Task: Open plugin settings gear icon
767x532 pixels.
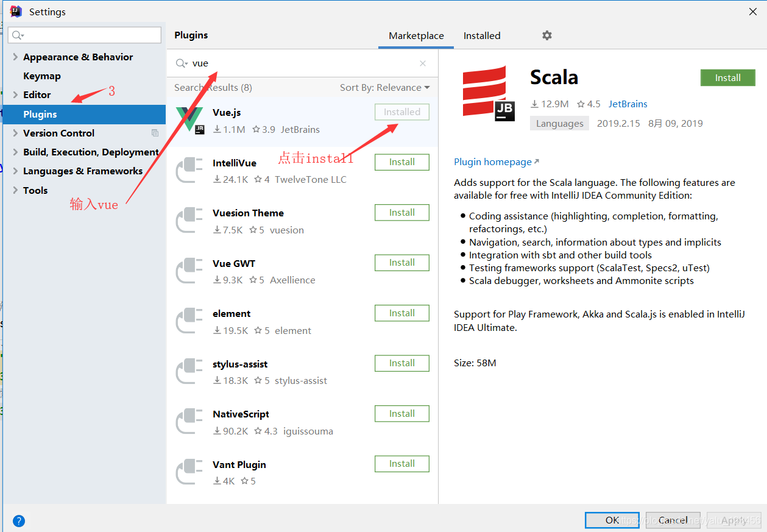Action: (547, 35)
